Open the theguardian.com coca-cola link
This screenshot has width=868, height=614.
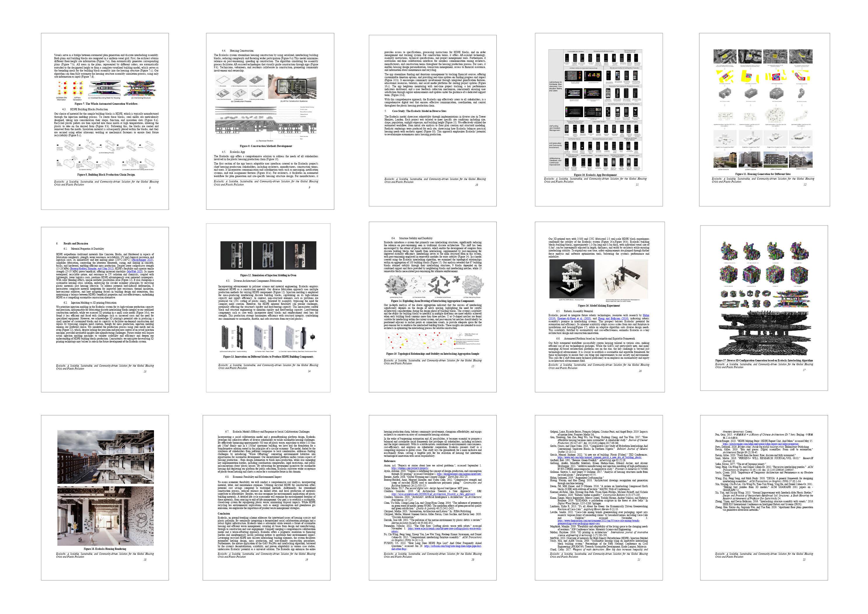[598, 521]
